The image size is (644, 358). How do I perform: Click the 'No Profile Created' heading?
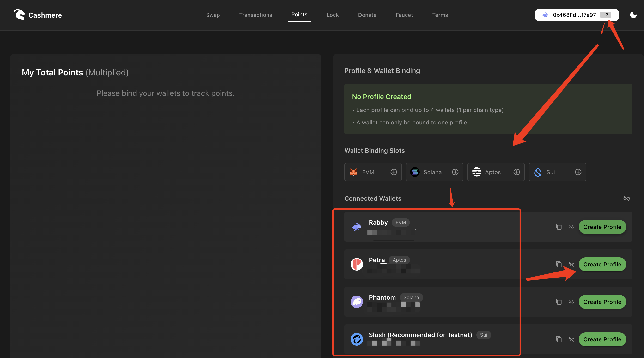pos(382,97)
